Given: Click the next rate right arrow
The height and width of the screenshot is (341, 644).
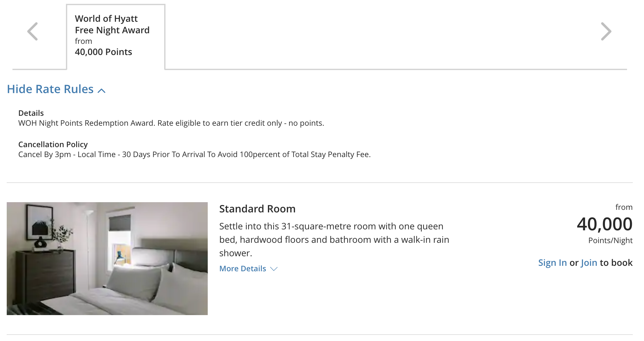Looking at the screenshot, I should click(x=606, y=31).
